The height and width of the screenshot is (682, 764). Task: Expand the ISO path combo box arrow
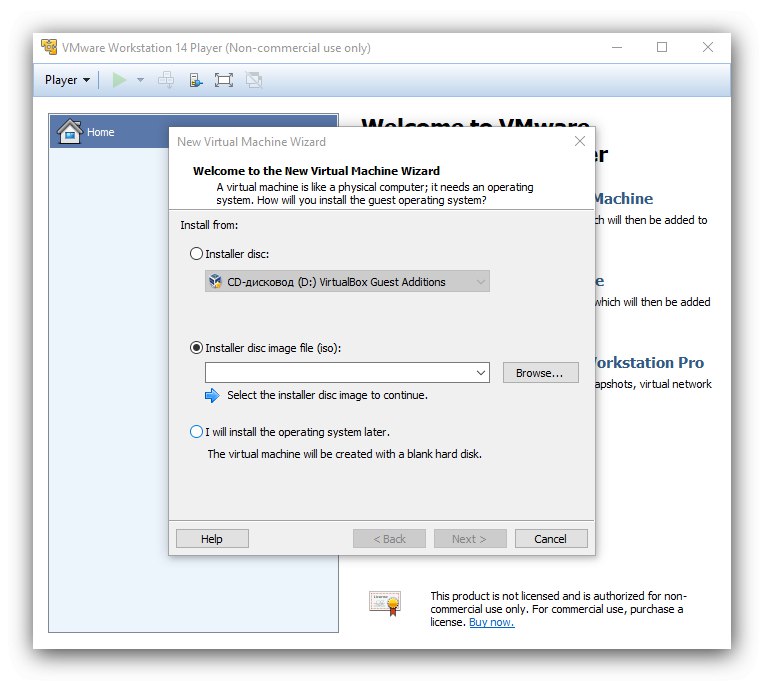click(481, 373)
